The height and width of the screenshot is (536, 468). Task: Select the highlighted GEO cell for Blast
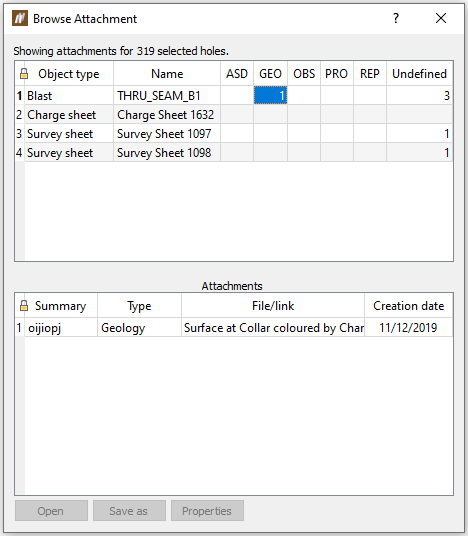(270, 95)
